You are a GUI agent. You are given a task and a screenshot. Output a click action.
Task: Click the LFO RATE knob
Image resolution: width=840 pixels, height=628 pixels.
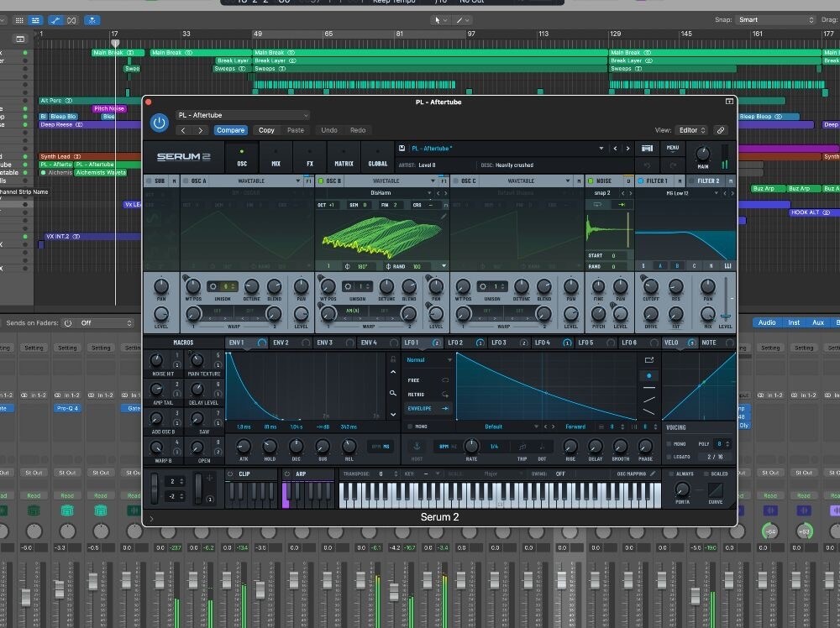tap(471, 446)
